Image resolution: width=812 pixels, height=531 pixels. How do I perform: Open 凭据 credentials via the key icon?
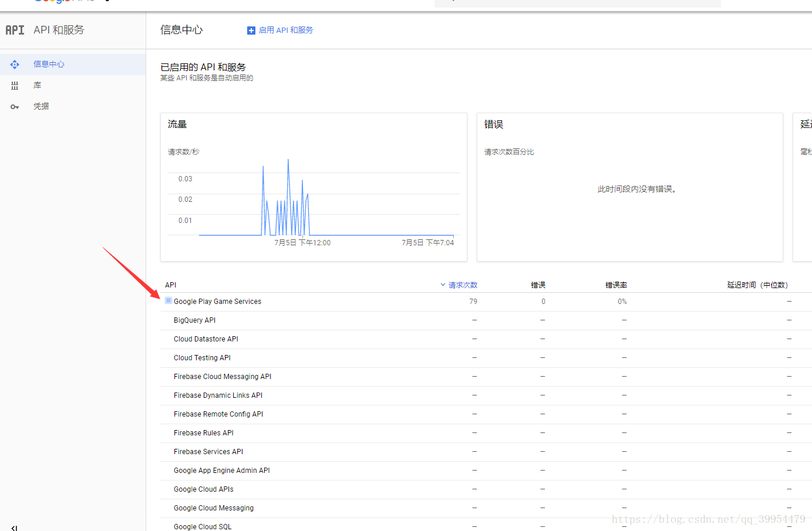(x=15, y=107)
